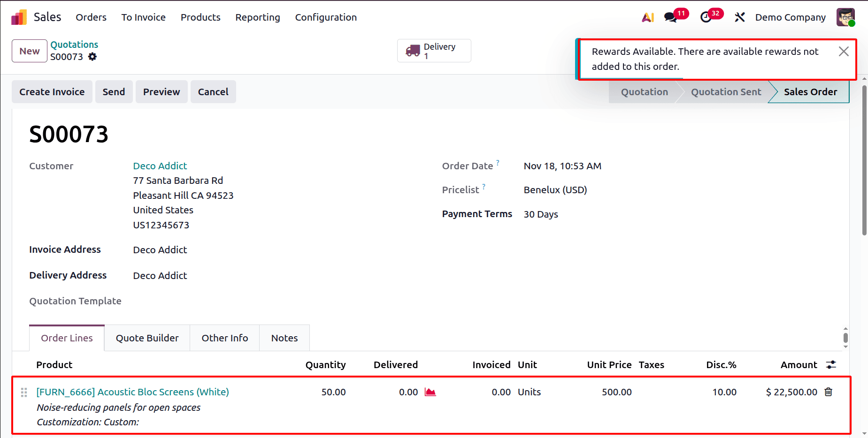Switch to the Quote Builder tab
The height and width of the screenshot is (438, 868).
point(147,338)
